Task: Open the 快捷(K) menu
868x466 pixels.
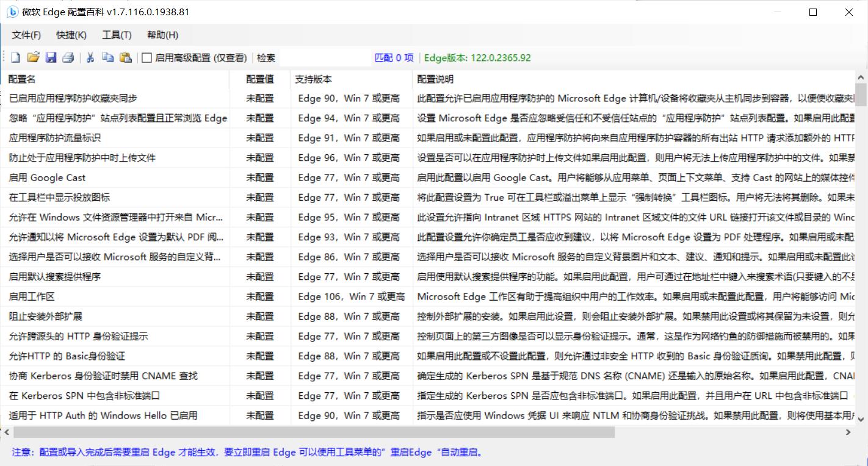Action: pos(71,35)
